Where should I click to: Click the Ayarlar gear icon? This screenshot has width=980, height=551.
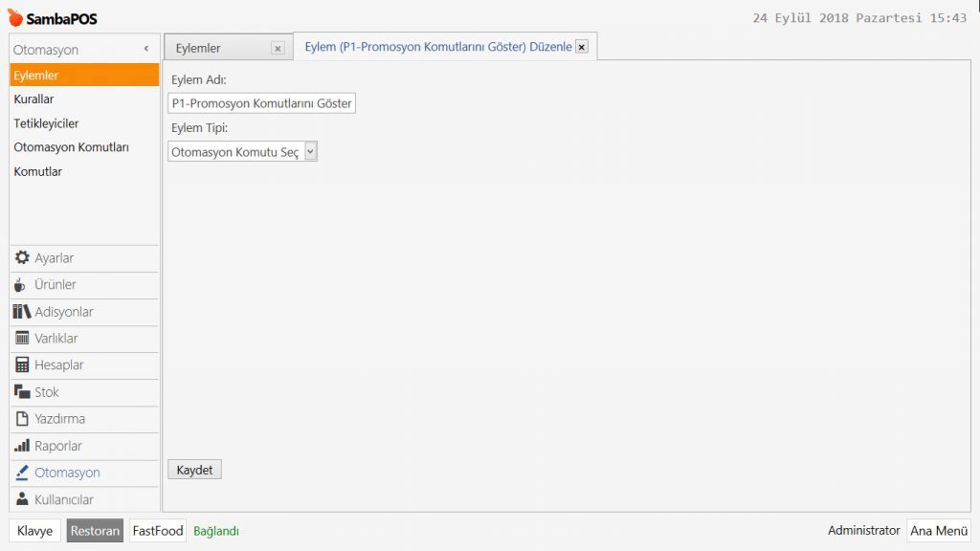coord(22,257)
